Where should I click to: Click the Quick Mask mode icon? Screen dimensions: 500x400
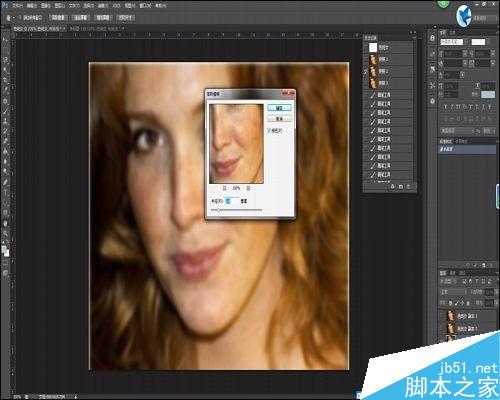pos(5,263)
